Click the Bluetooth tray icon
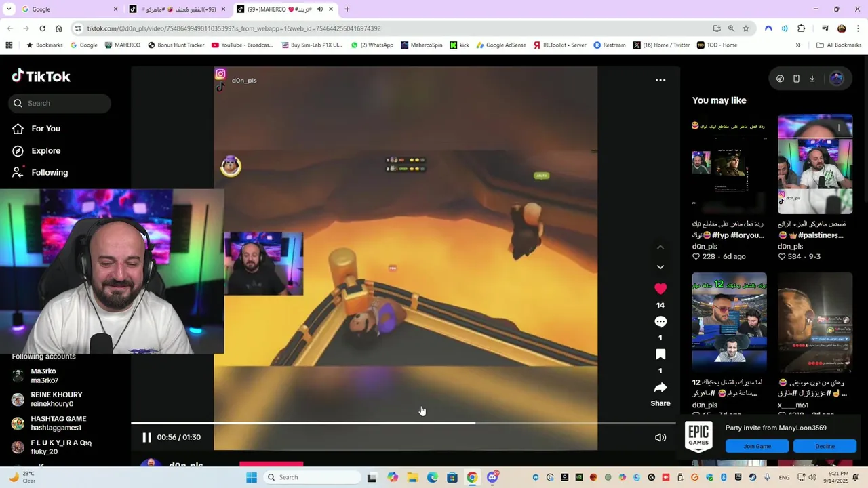 pos(724,477)
